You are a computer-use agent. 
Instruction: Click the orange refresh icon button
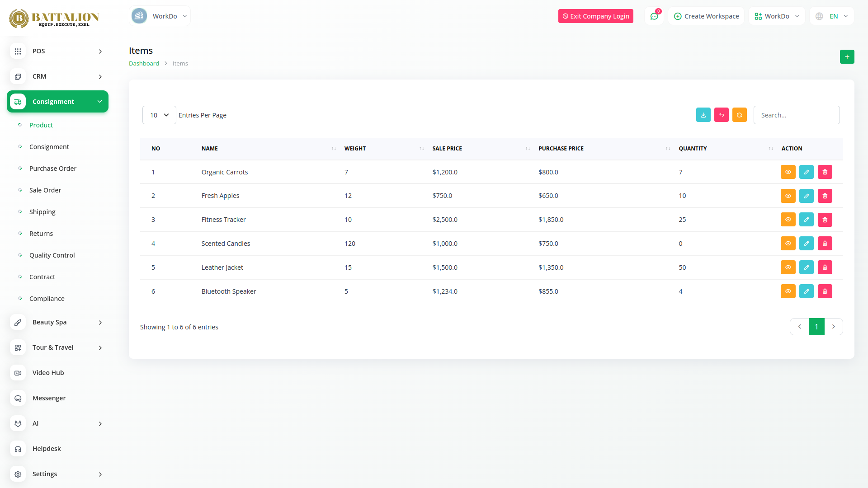pyautogui.click(x=739, y=115)
